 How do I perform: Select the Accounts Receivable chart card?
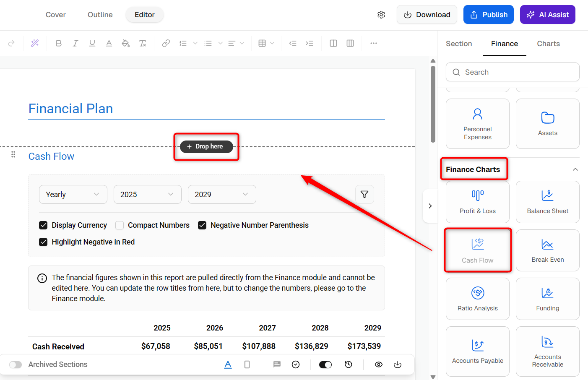click(548, 351)
